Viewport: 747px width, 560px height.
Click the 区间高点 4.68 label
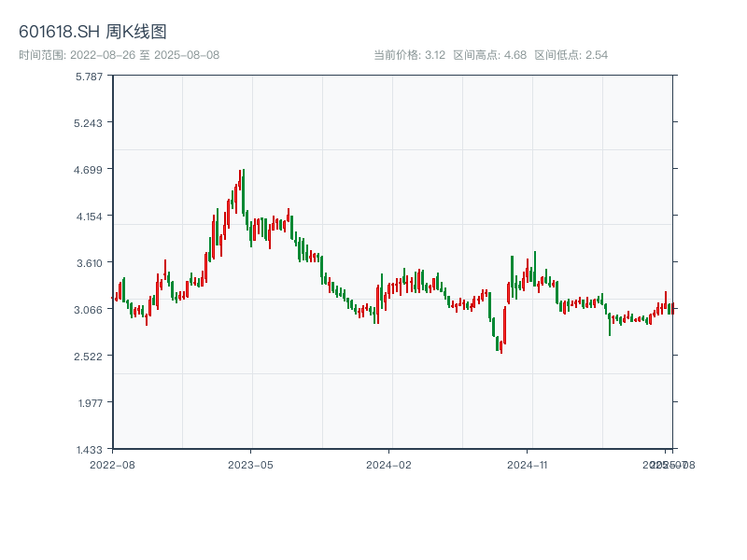point(490,55)
